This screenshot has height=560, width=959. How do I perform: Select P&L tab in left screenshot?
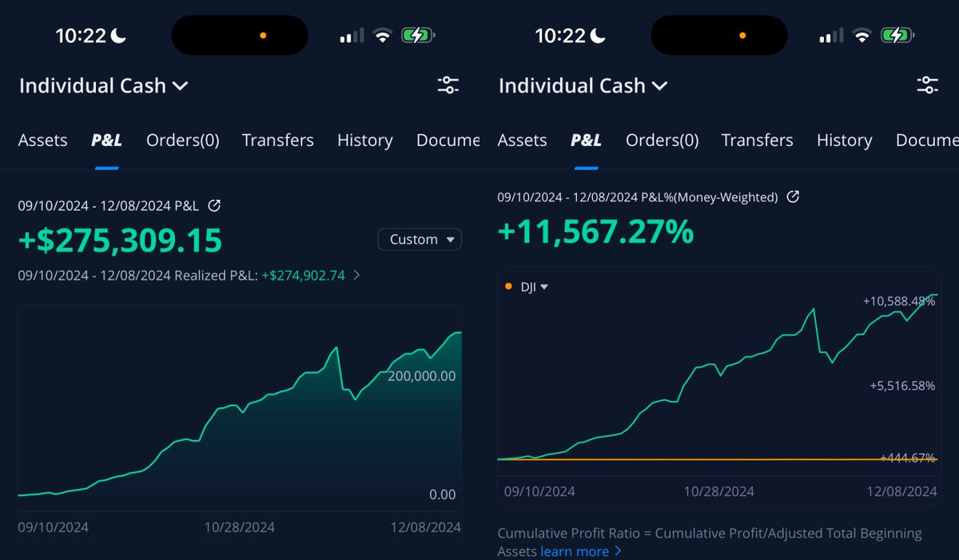pyautogui.click(x=106, y=141)
